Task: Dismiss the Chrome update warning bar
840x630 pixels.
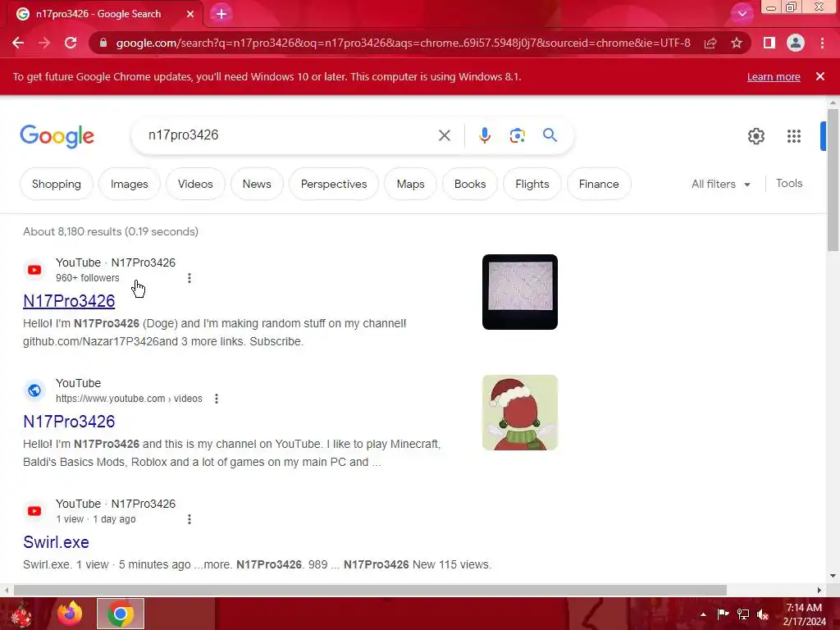Action: click(x=820, y=76)
